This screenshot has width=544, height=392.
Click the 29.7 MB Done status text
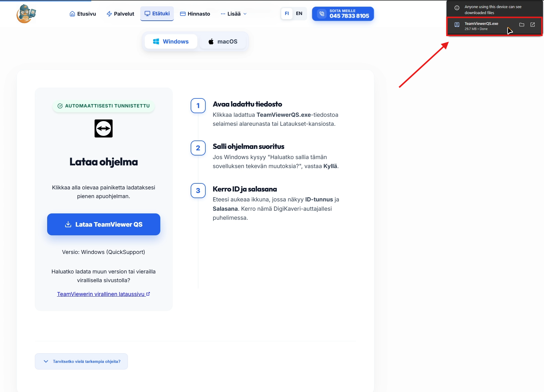(476, 29)
